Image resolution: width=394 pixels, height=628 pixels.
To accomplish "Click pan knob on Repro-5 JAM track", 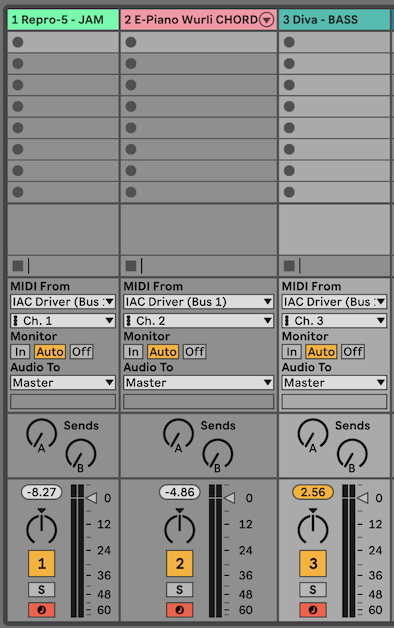I will point(42,529).
